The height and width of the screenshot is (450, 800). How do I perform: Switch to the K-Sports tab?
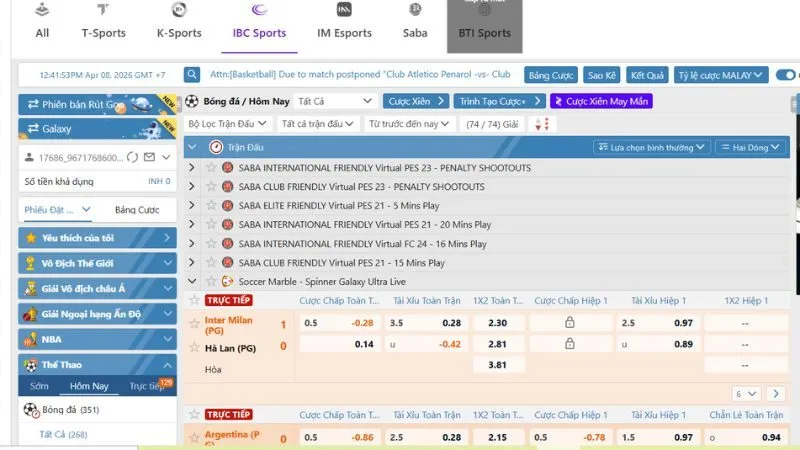(x=179, y=21)
